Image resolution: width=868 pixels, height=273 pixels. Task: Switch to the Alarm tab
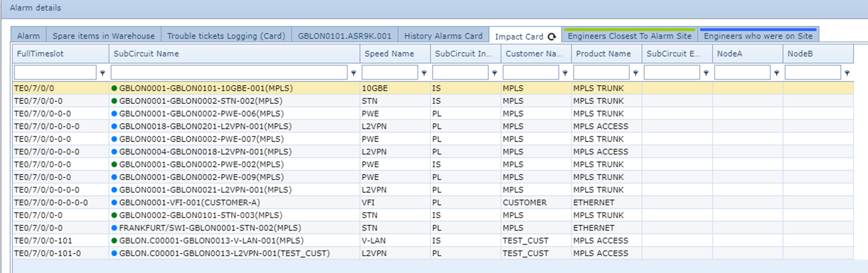pyautogui.click(x=28, y=36)
